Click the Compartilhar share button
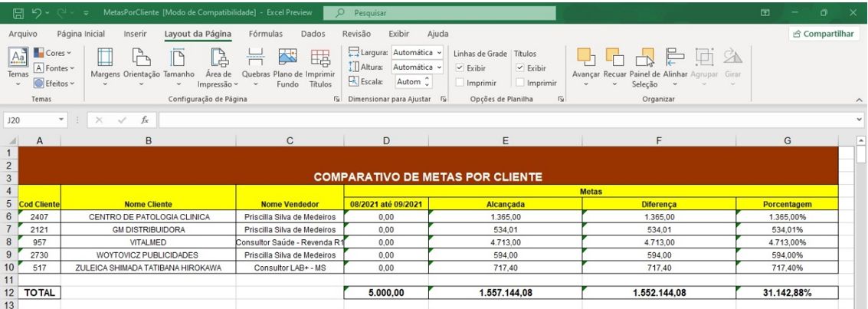Image resolution: width=868 pixels, height=309 pixels. click(x=824, y=34)
